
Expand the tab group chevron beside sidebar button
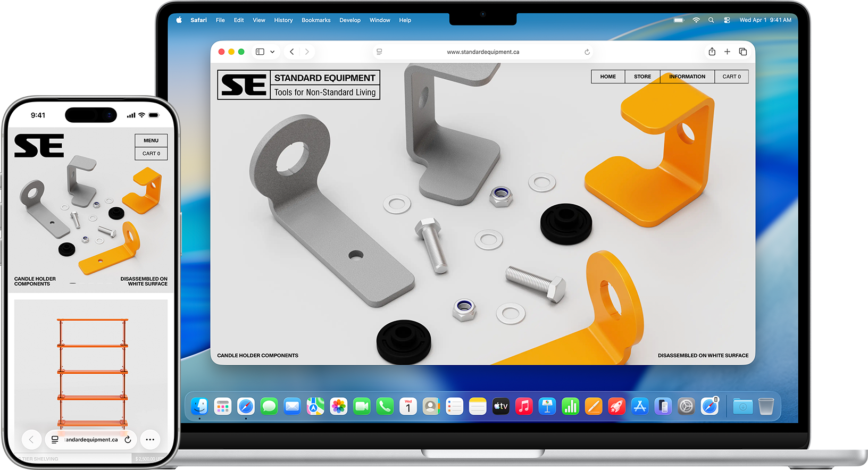272,52
